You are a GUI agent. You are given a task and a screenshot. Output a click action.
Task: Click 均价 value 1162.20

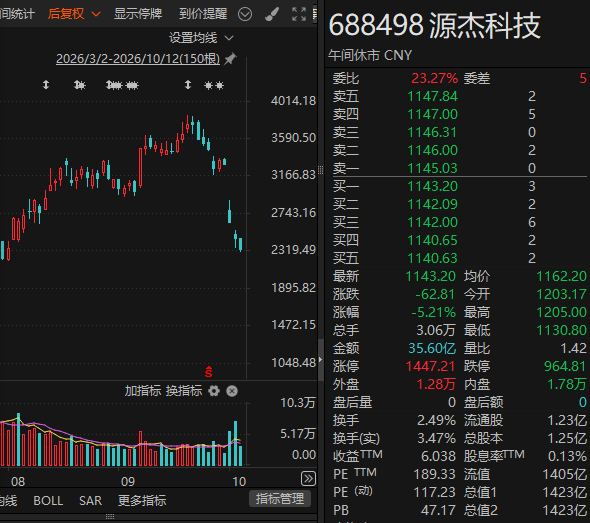coord(561,277)
